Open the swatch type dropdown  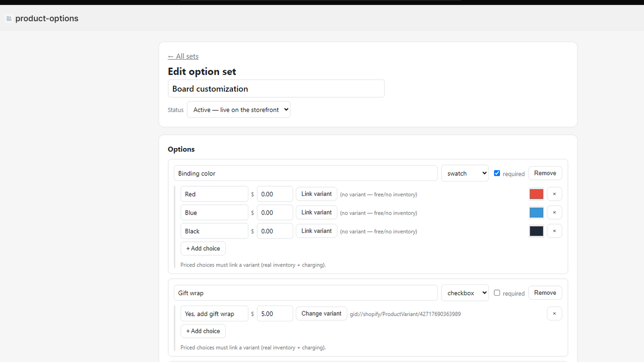point(465,173)
